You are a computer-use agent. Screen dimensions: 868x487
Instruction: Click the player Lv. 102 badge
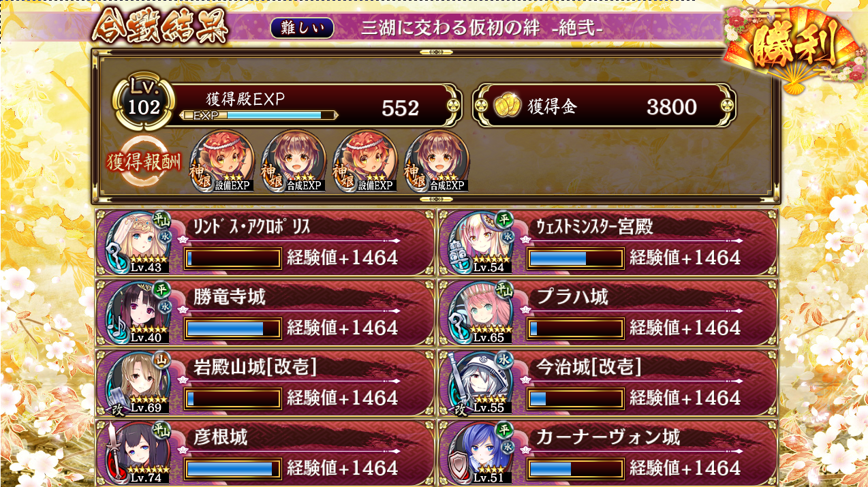(x=144, y=102)
